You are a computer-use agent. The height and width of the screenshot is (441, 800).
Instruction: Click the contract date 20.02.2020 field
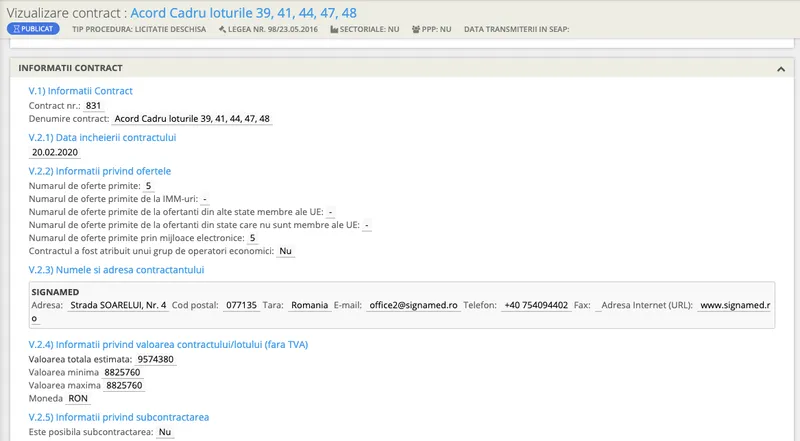tap(54, 153)
